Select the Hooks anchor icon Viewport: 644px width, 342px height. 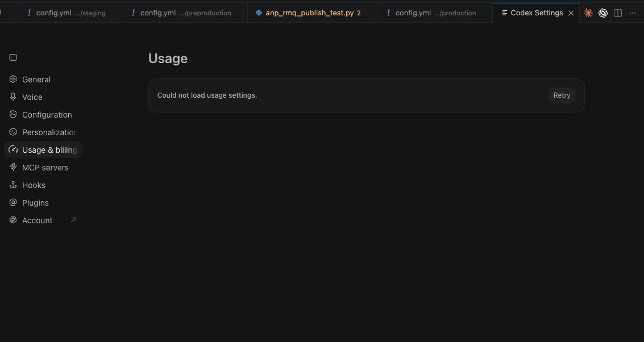[13, 185]
